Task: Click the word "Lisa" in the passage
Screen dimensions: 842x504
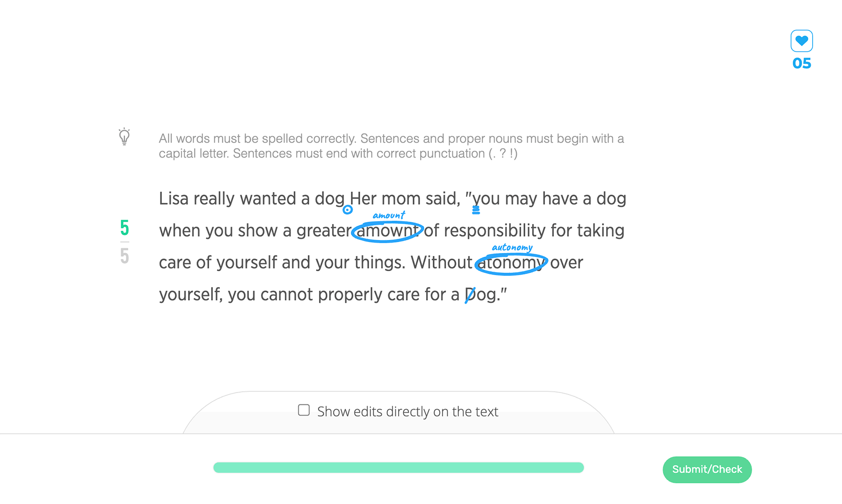Action: 174,199
